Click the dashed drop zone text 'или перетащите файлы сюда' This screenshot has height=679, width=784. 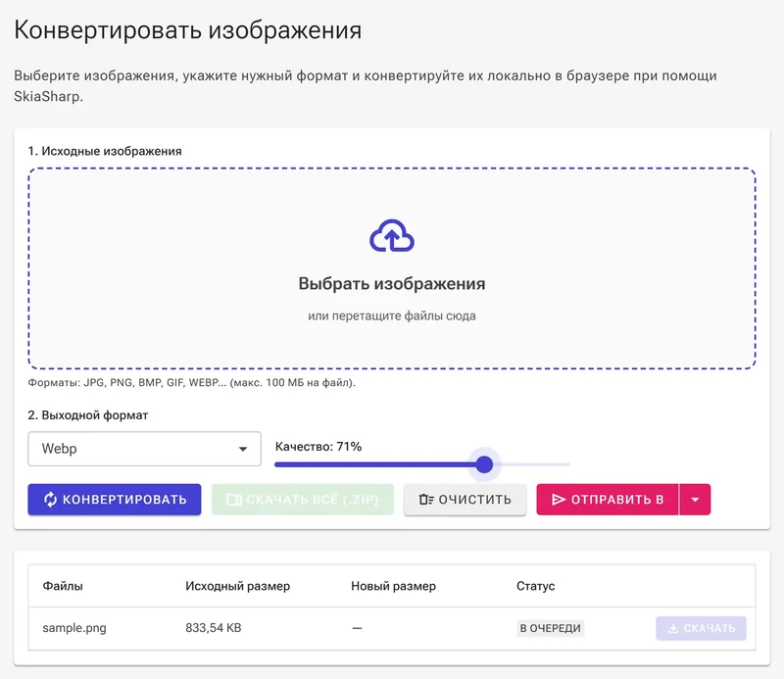(x=391, y=316)
